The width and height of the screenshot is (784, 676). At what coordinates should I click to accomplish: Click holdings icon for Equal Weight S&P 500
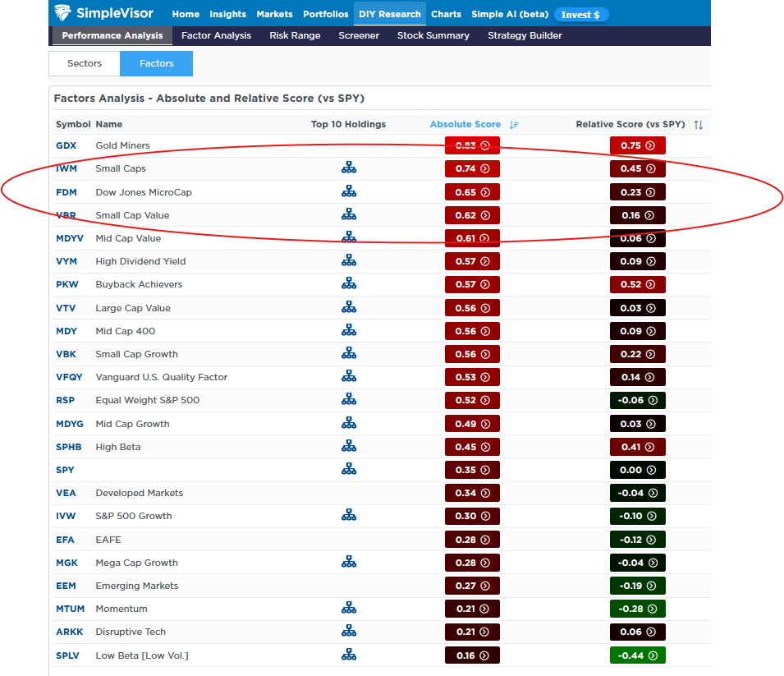coord(349,400)
